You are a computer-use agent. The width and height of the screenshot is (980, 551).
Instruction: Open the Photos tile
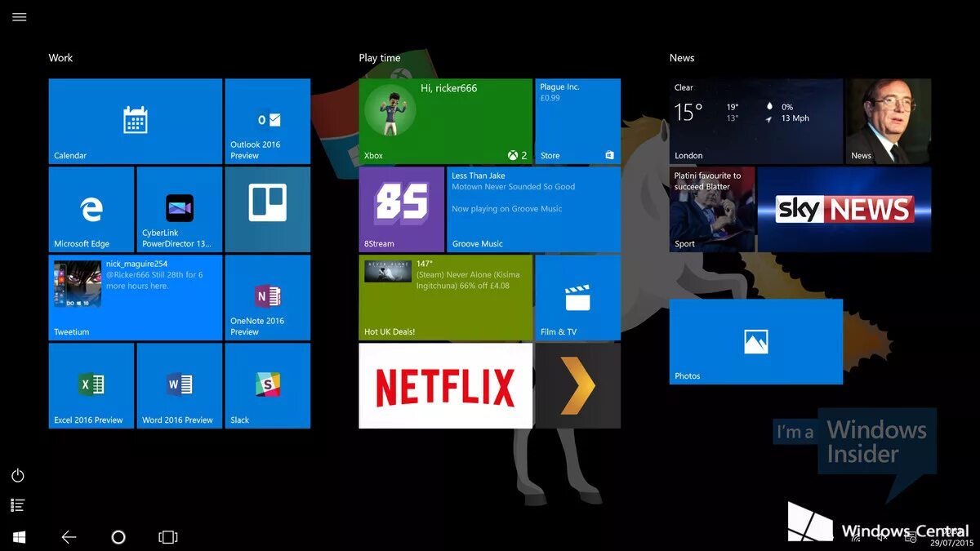[755, 341]
